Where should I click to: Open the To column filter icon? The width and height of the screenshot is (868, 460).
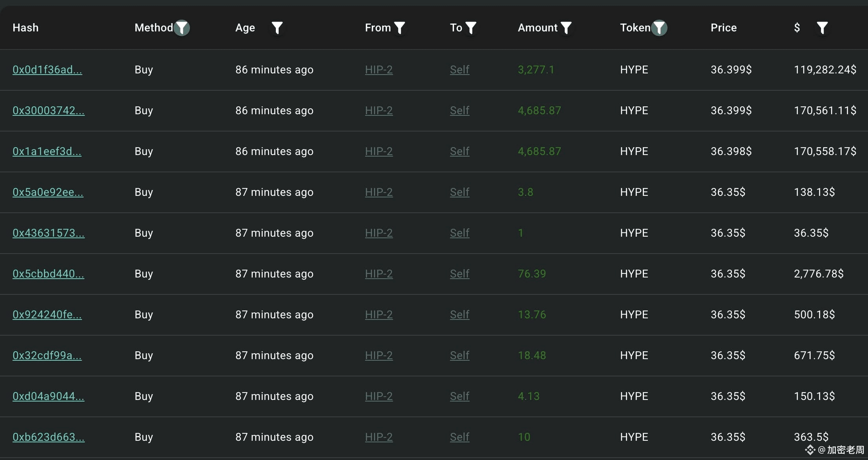(x=470, y=28)
